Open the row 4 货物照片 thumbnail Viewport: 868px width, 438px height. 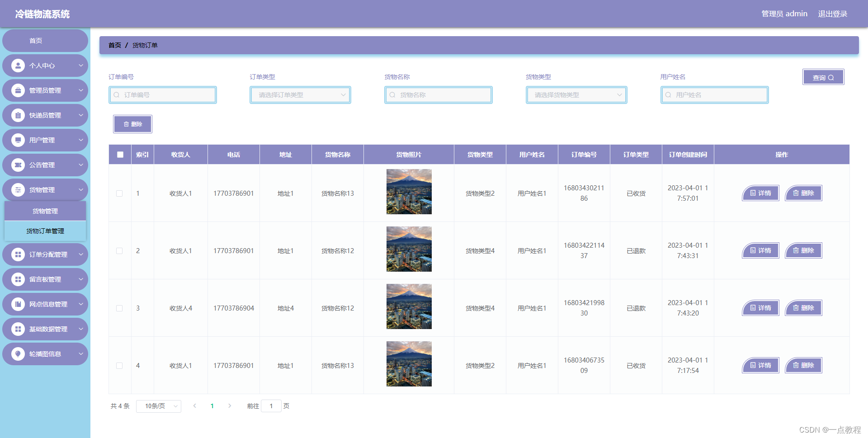409,364
